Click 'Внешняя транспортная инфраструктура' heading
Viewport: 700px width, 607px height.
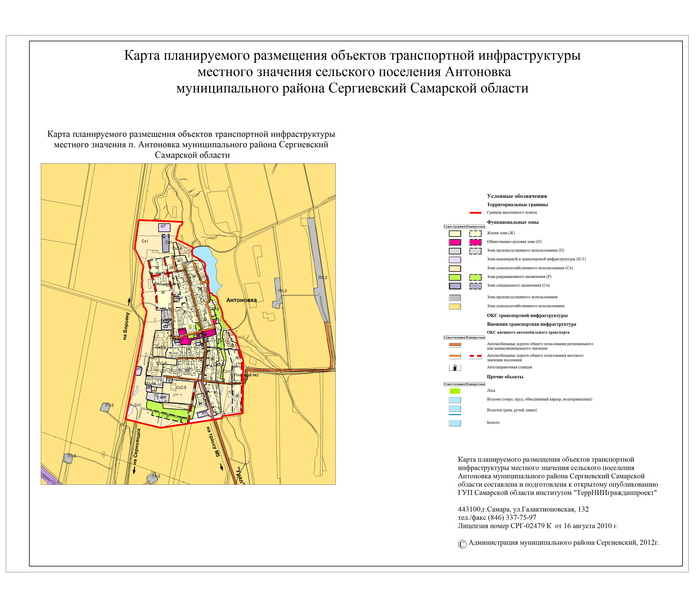tap(531, 324)
